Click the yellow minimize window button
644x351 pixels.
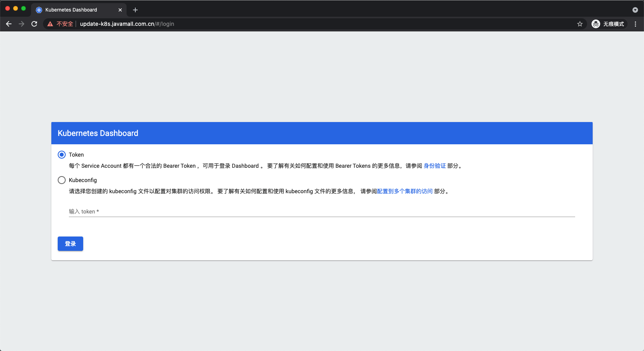pyautogui.click(x=16, y=8)
